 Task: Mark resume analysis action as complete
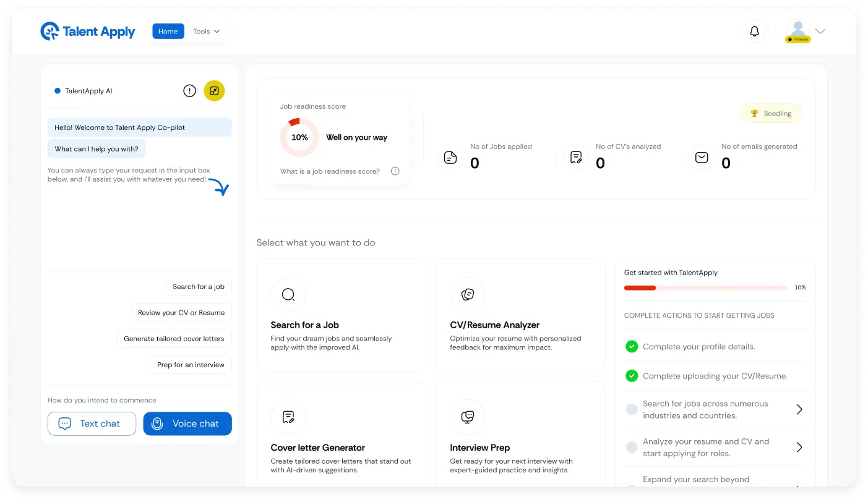[x=632, y=447]
